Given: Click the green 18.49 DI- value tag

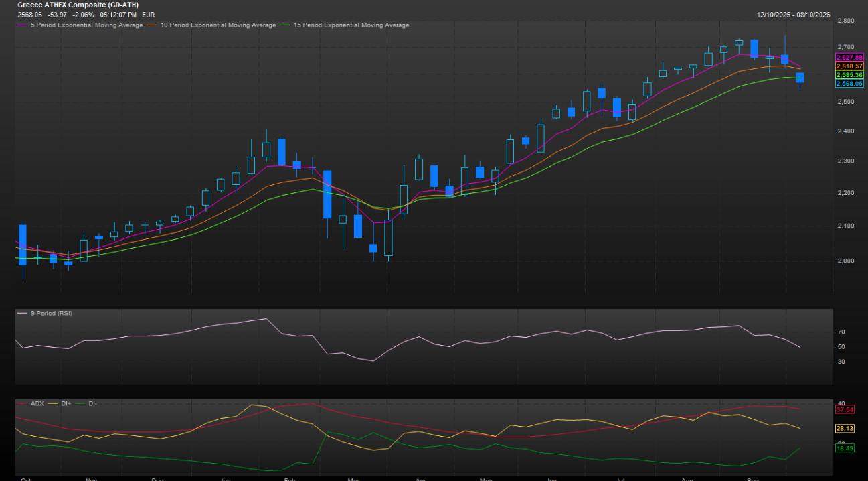Looking at the screenshot, I should click(x=846, y=448).
